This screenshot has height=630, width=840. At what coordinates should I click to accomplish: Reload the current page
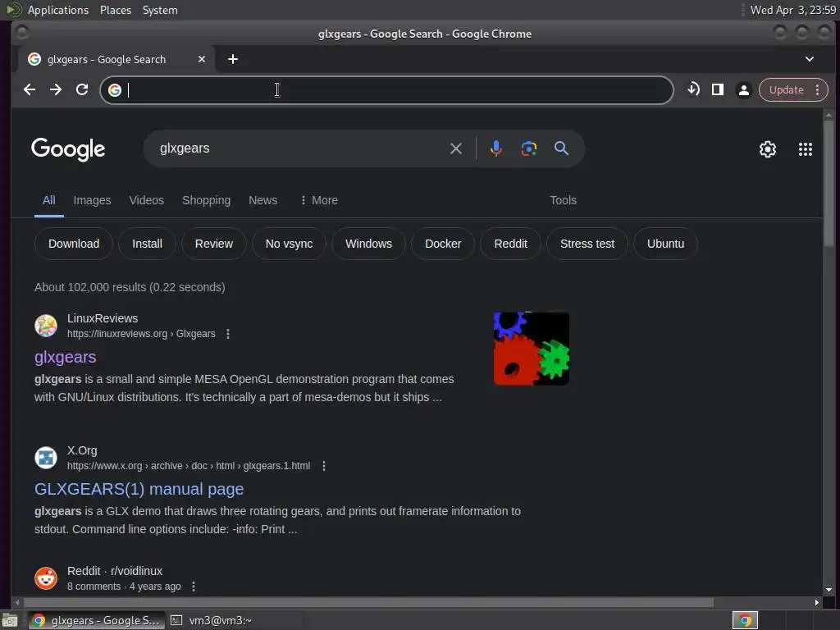tap(82, 89)
